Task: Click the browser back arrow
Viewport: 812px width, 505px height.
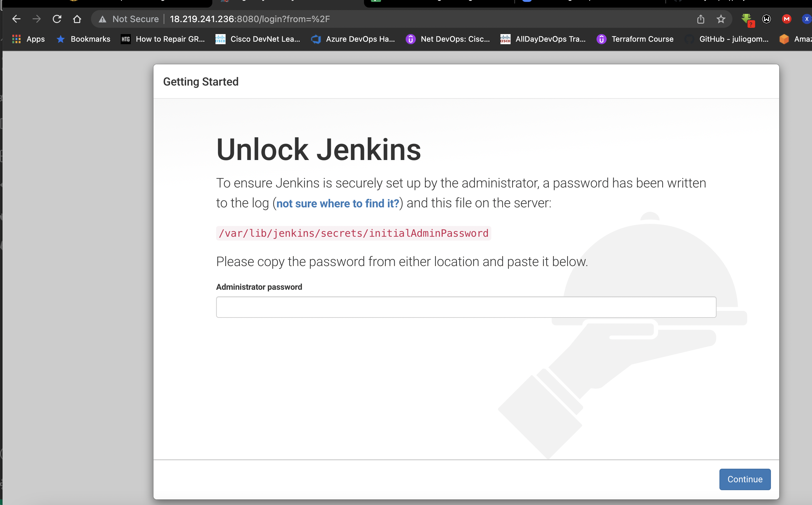Action: pos(16,19)
